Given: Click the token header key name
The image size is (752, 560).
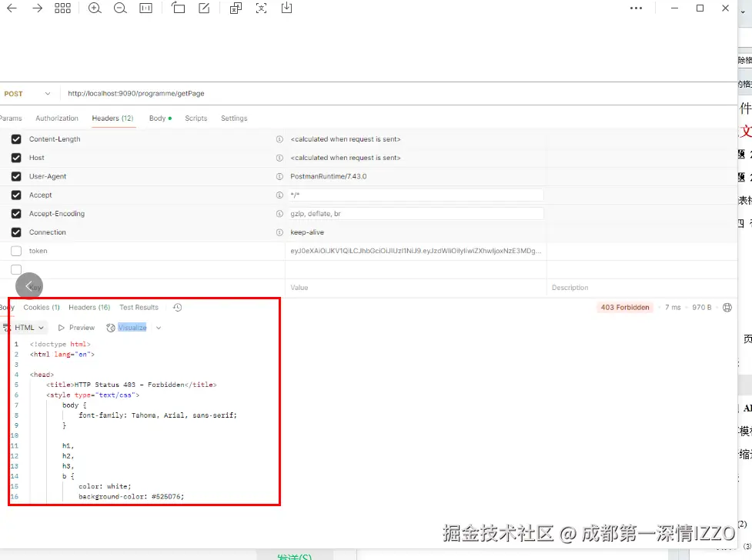Looking at the screenshot, I should pyautogui.click(x=38, y=251).
